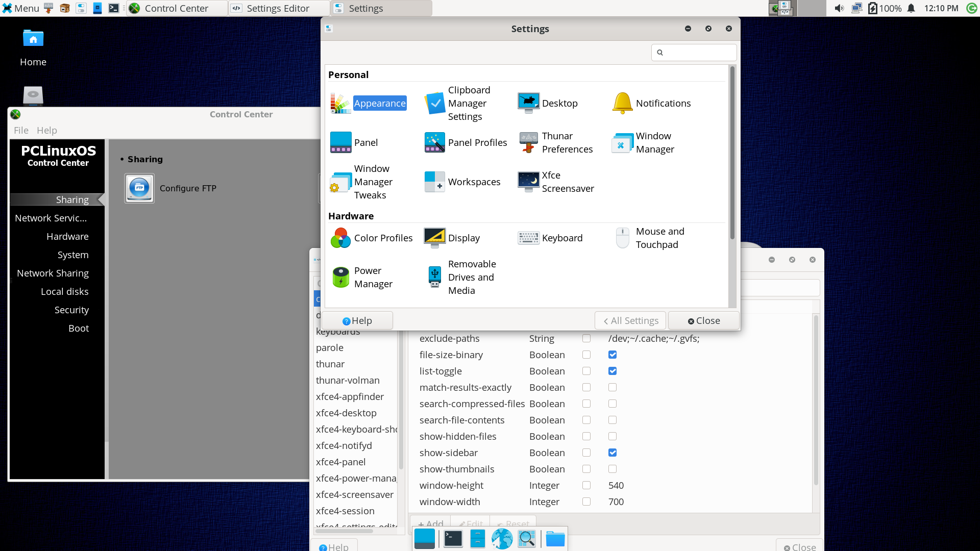980x551 pixels.
Task: Open Panel Profiles
Action: [465, 143]
